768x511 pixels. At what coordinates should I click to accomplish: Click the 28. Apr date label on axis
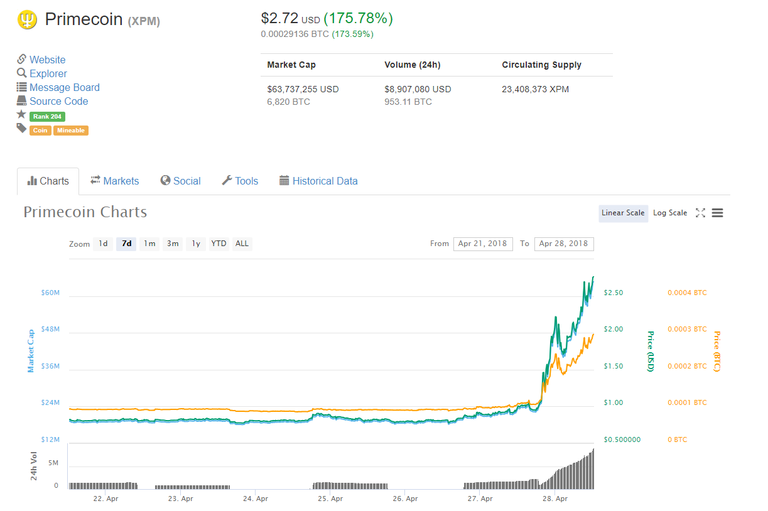pos(555,498)
